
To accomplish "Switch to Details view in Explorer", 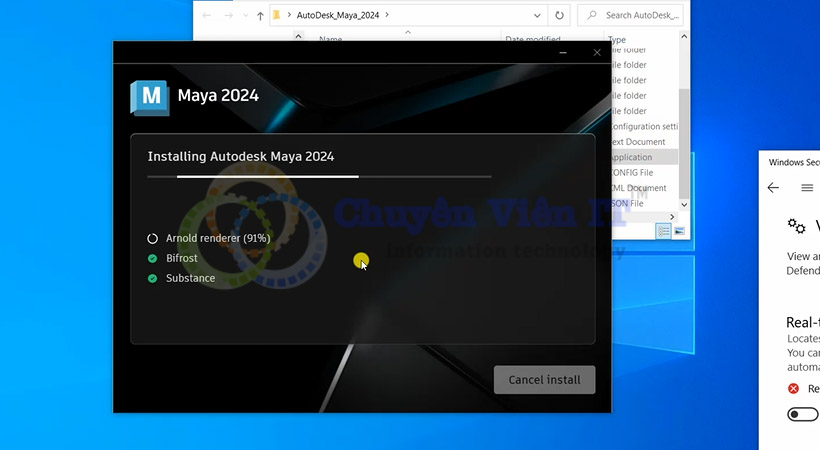I will click(x=663, y=231).
